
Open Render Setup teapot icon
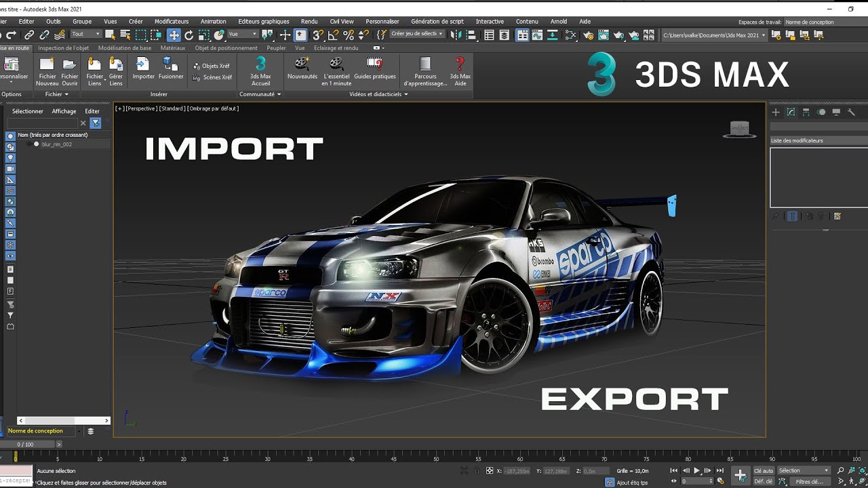point(589,35)
